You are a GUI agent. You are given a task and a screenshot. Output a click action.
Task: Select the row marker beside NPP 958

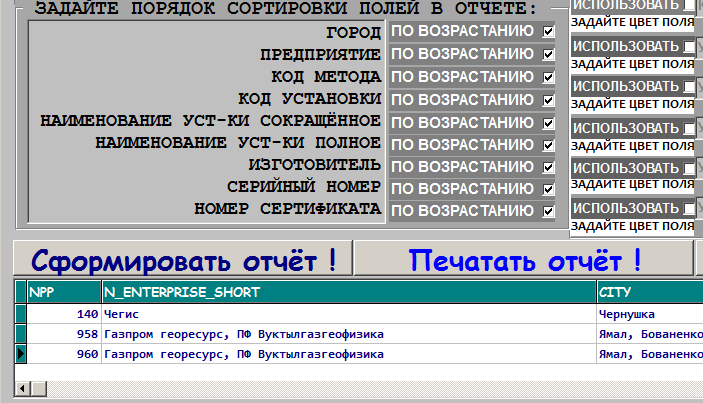21,334
